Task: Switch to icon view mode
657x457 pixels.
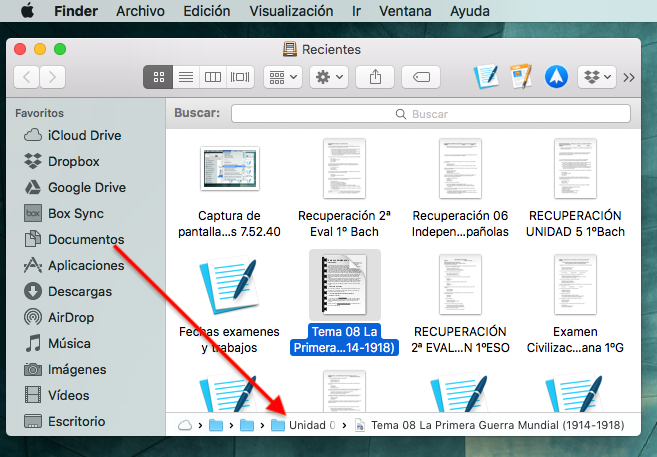Action: click(x=158, y=77)
